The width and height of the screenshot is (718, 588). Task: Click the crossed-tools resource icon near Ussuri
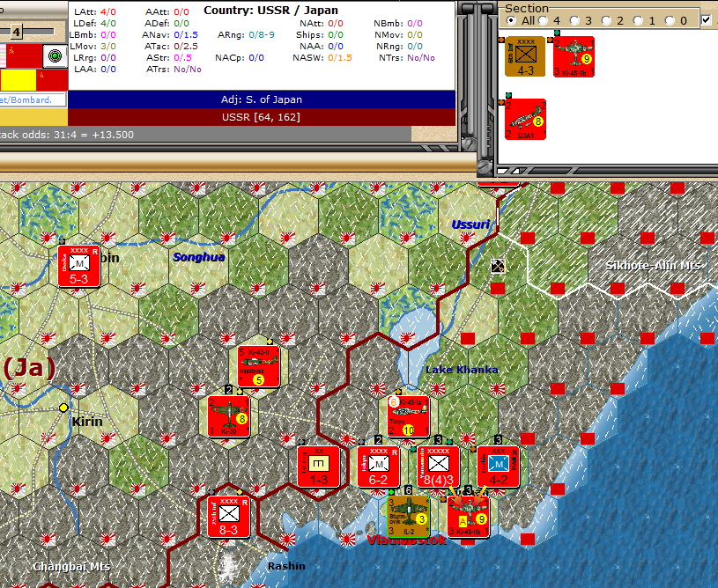pos(498,266)
